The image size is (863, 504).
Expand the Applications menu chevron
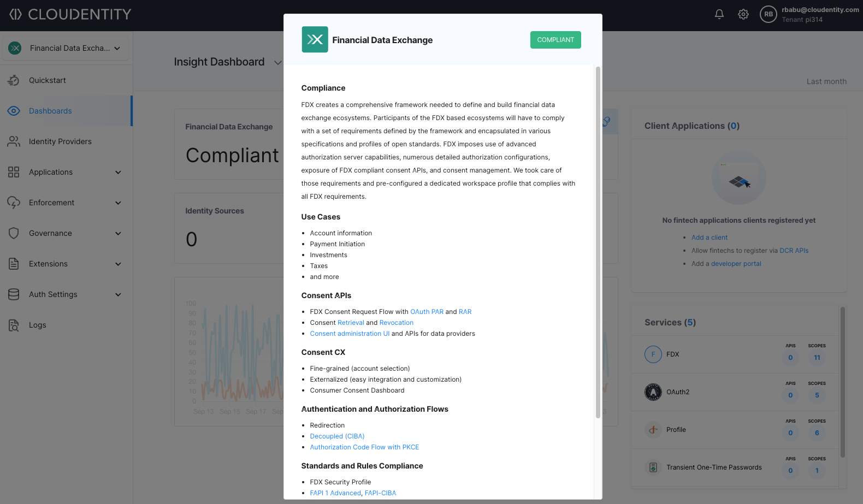click(x=118, y=173)
